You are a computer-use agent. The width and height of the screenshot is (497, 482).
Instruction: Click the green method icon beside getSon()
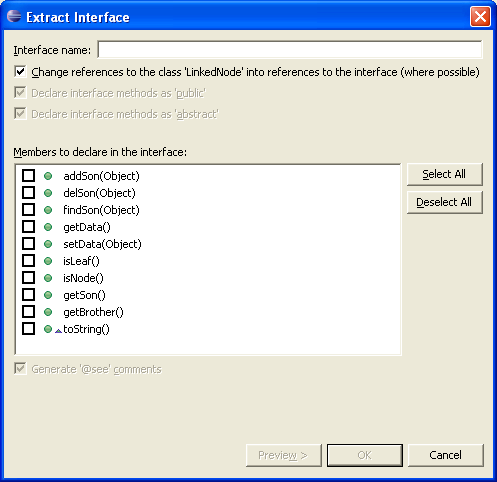pyautogui.click(x=48, y=295)
